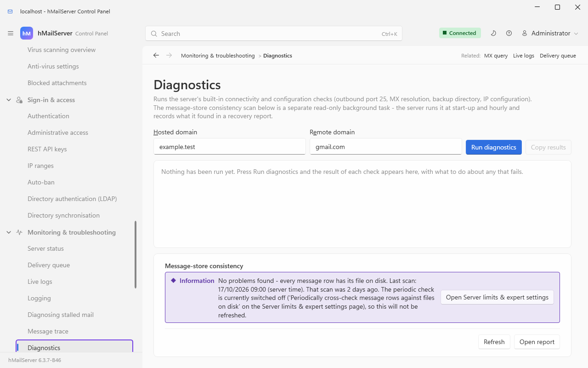
Task: Click the Information diamond icon
Action: (173, 280)
